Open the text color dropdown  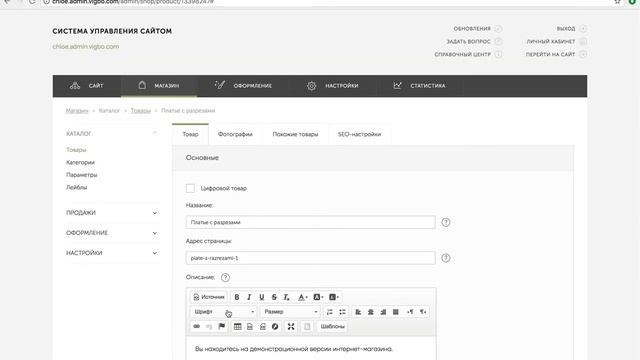click(x=302, y=297)
